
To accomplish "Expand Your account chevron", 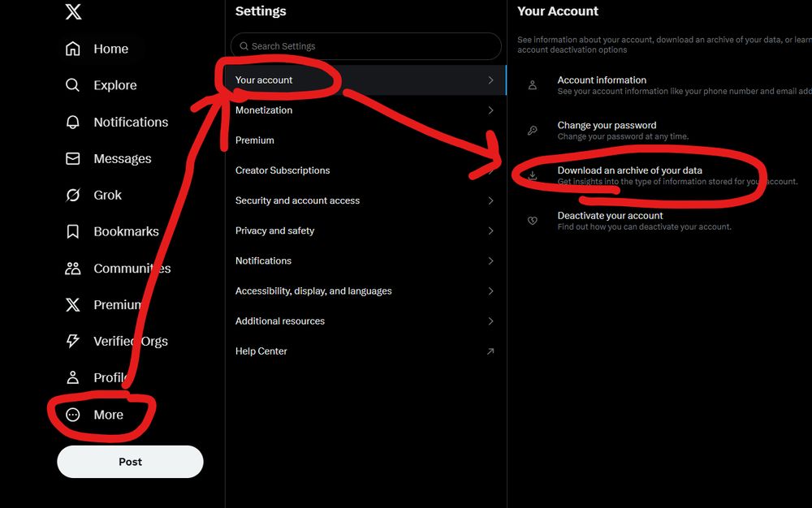I will click(490, 80).
